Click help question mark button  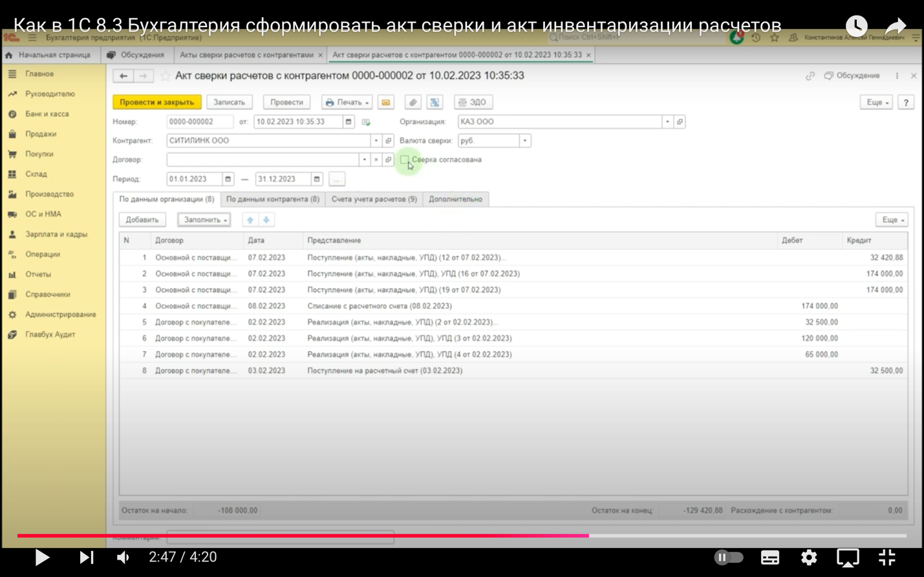coord(906,102)
